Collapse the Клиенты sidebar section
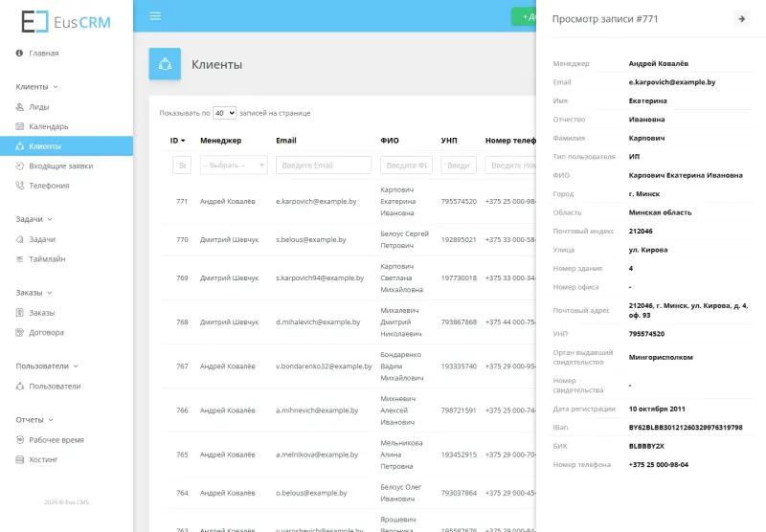The image size is (766, 532). (x=36, y=86)
